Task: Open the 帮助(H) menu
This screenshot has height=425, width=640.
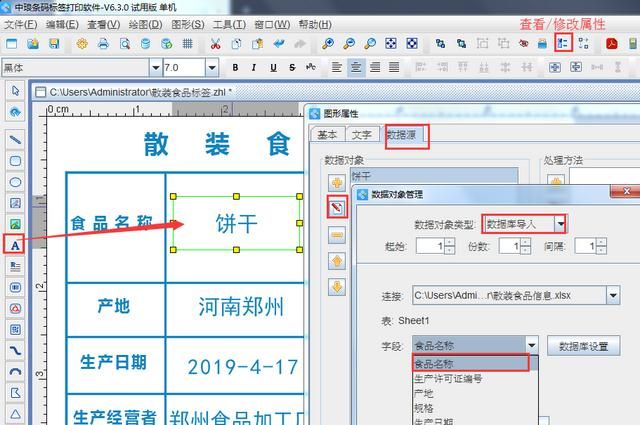Action: pos(315,24)
